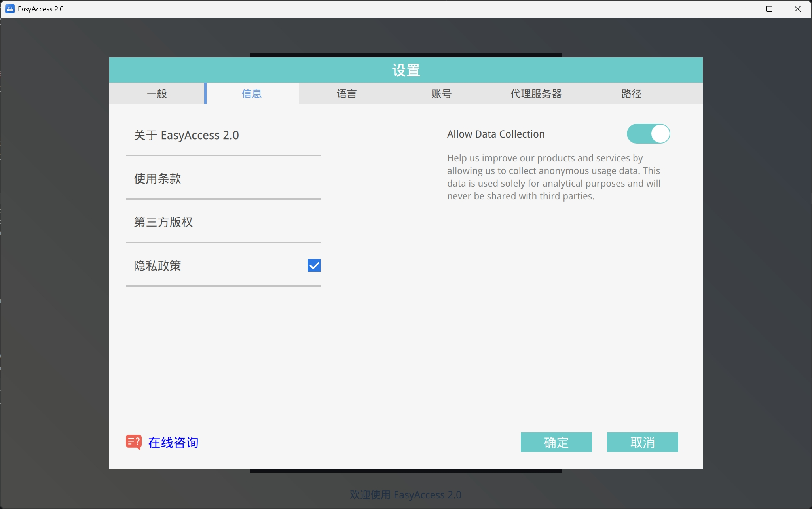812x509 pixels.
Task: Close the EasyAccess 2.0 window
Action: [797, 9]
